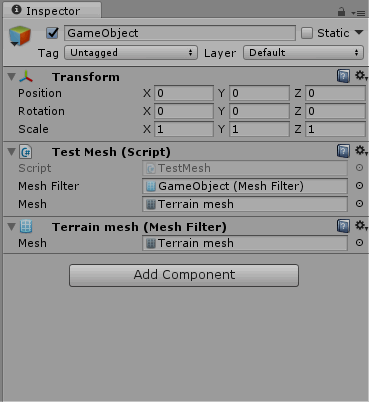Click the Position Y field
This screenshot has height=402, width=369.
259,93
